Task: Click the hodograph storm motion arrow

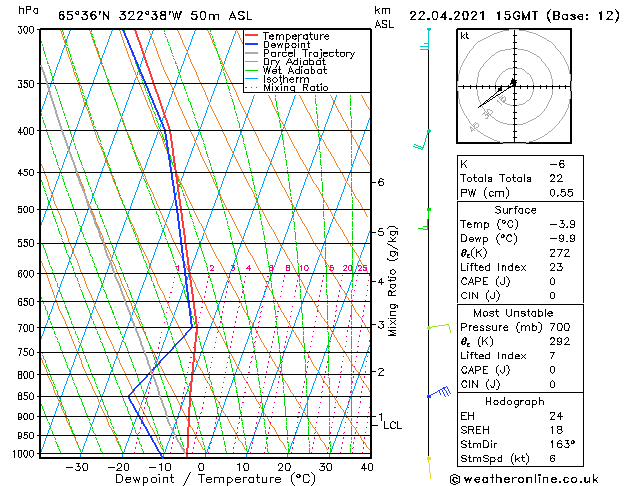Action: click(x=496, y=95)
